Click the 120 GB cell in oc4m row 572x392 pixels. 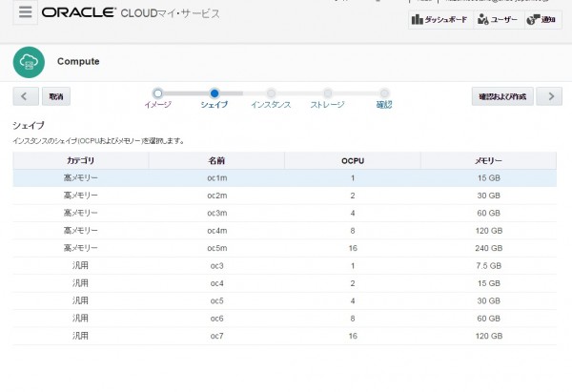(488, 231)
